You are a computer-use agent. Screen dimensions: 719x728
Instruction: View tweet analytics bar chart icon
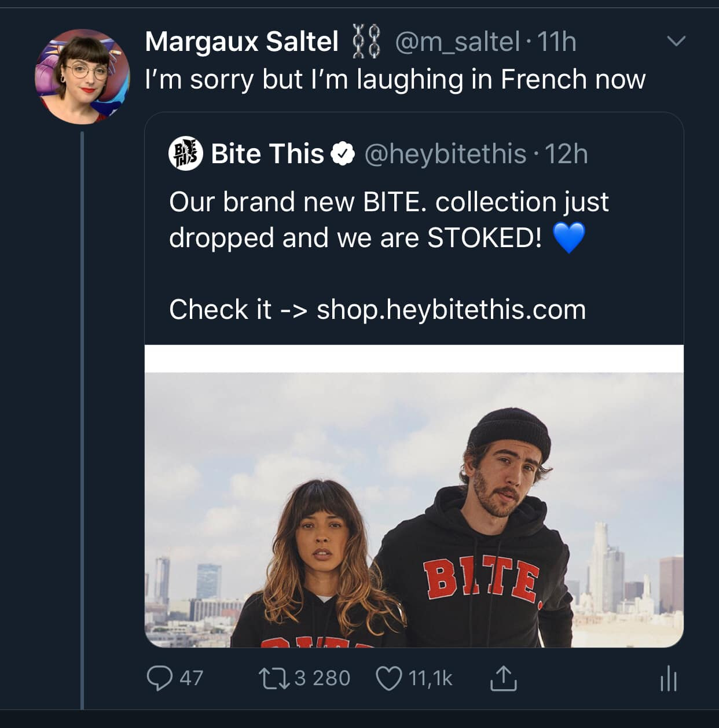pyautogui.click(x=668, y=678)
